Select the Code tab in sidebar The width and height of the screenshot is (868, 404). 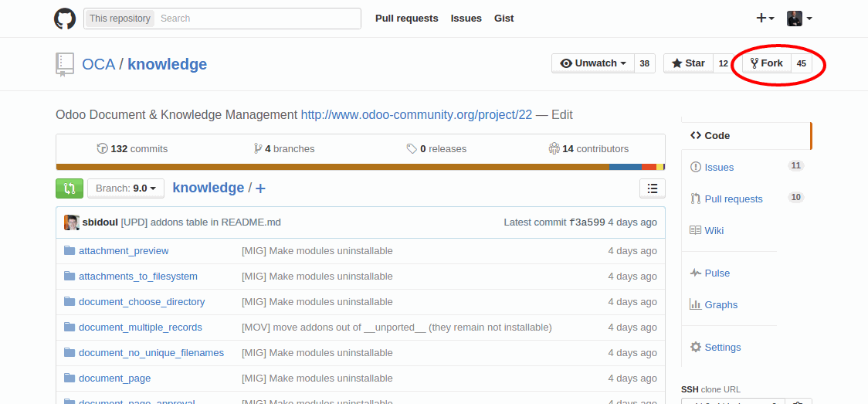(746, 136)
